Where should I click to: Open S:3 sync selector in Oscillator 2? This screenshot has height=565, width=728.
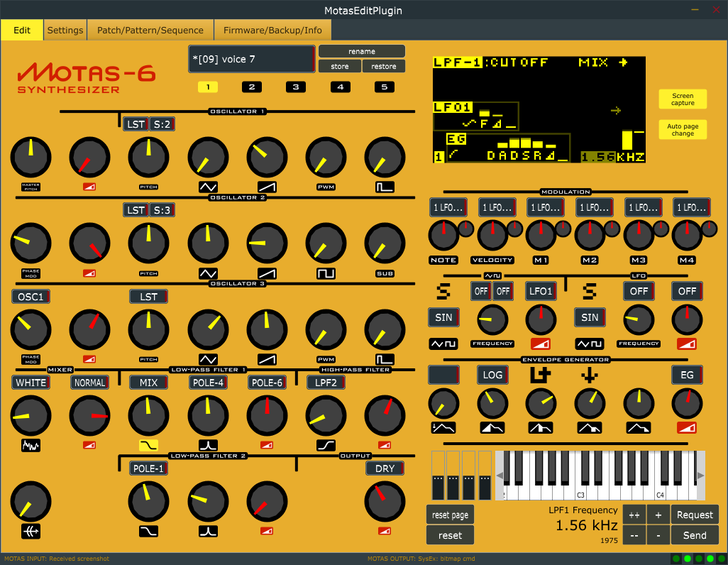coord(162,210)
